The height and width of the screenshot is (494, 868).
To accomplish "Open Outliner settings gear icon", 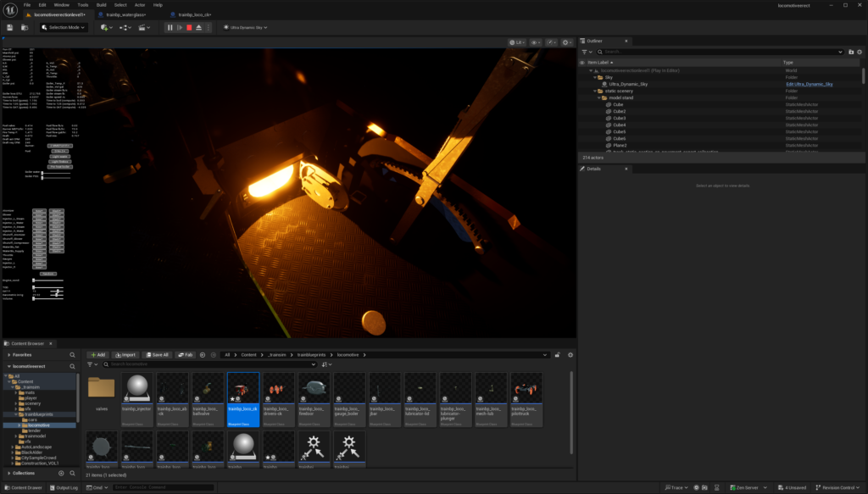I will tap(860, 52).
